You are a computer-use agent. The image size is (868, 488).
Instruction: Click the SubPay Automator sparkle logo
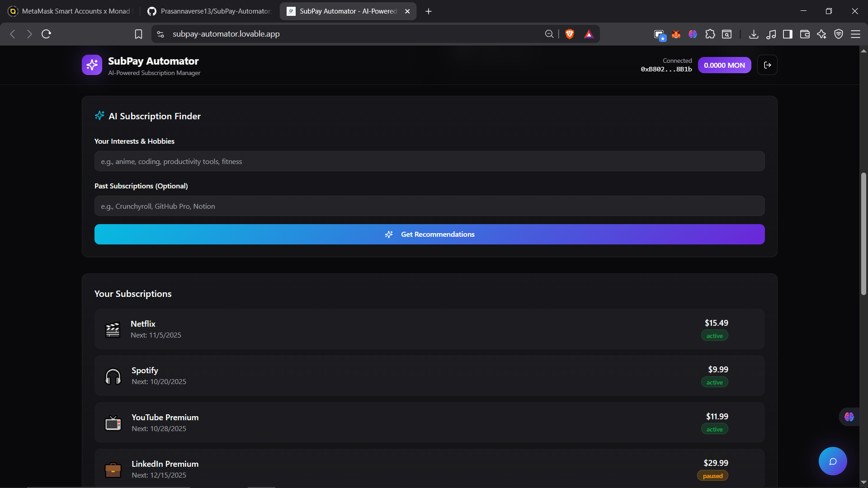[x=92, y=65]
